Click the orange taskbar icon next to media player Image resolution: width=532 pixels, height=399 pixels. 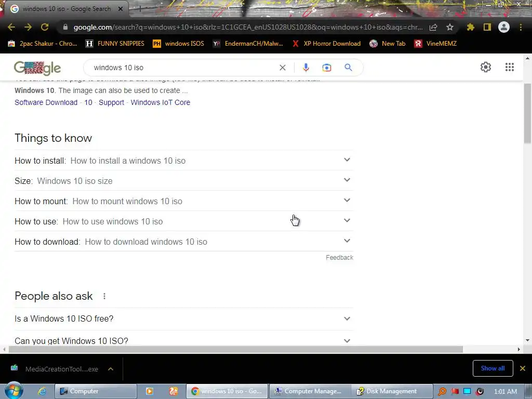[174, 391]
